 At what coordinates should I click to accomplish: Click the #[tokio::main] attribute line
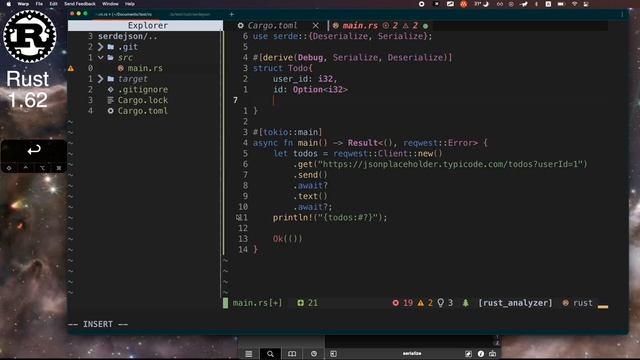[287, 132]
